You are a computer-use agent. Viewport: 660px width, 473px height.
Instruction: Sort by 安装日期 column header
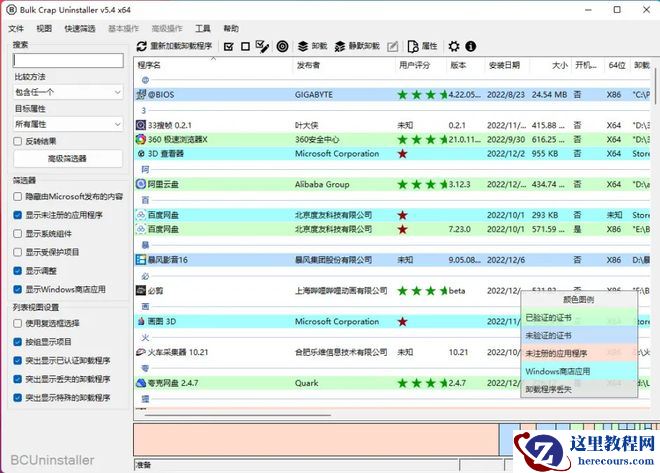click(x=507, y=65)
